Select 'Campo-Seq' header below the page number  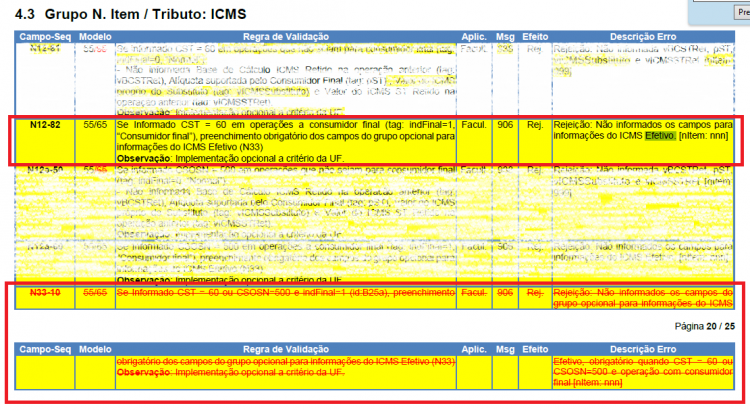(x=45, y=349)
